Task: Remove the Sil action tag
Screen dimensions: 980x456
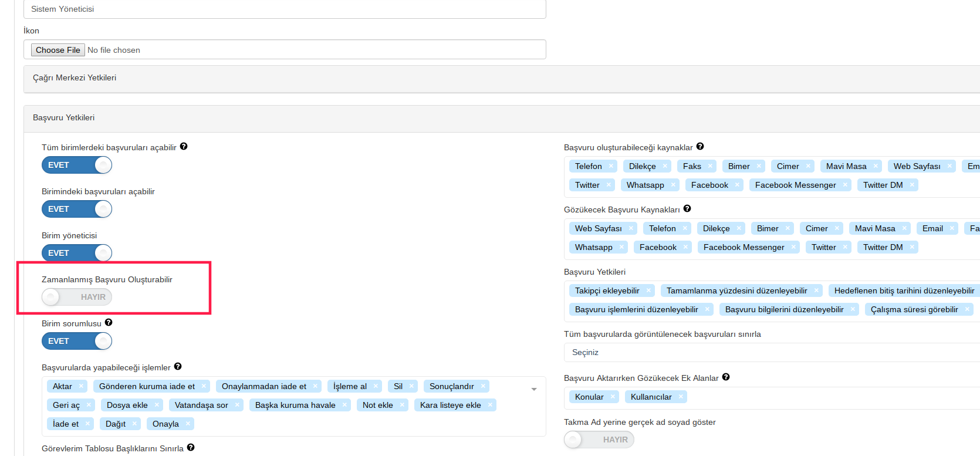Action: coord(411,386)
